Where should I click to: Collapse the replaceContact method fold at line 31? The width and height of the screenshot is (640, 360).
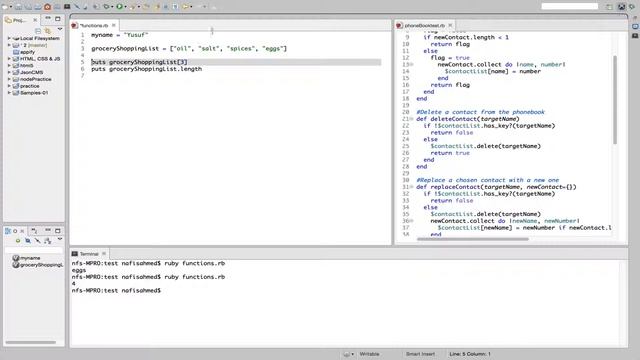[x=411, y=187]
